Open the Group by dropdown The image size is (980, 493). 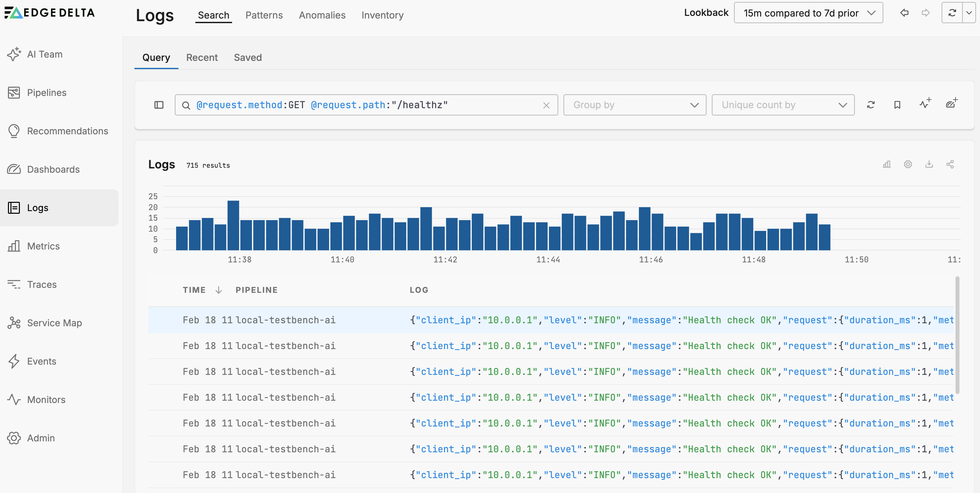click(x=634, y=105)
